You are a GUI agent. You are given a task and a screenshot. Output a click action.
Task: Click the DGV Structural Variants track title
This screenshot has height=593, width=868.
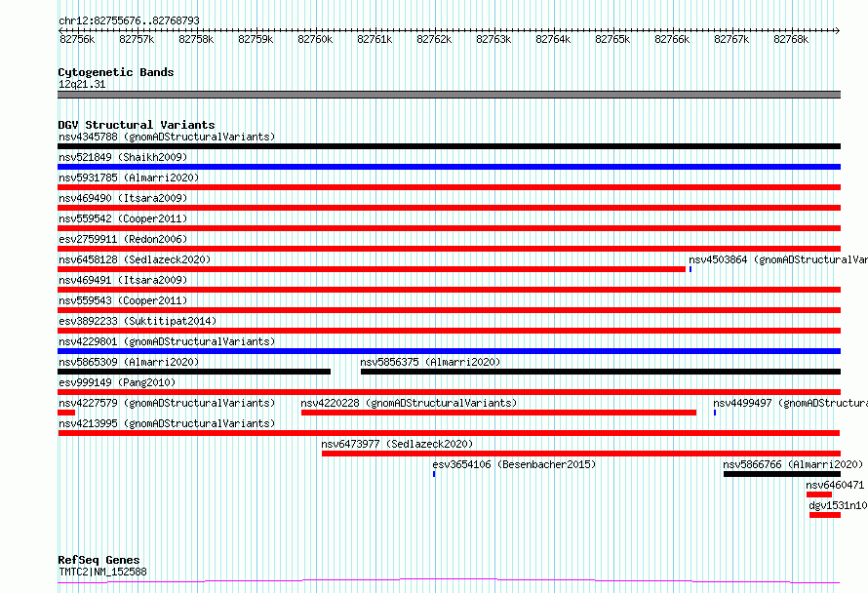coord(137,125)
